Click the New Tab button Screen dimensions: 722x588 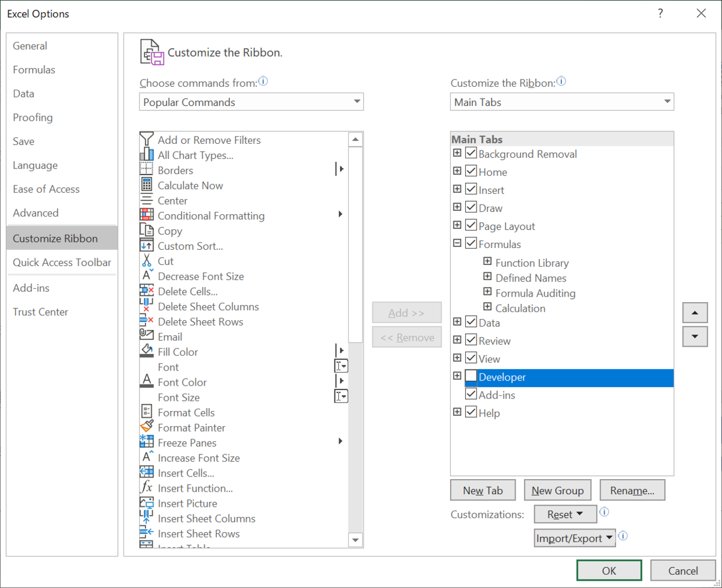click(x=483, y=490)
